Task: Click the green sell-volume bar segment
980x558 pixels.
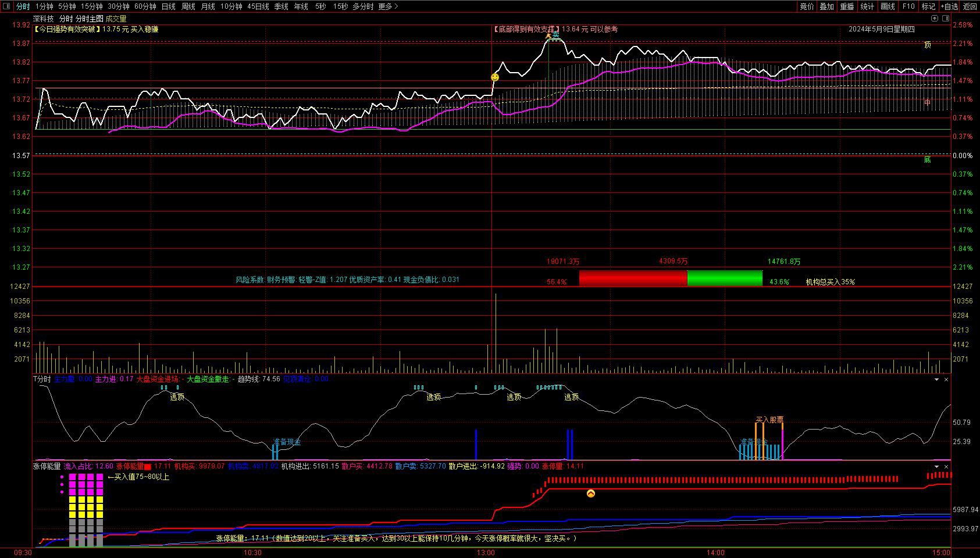Action: [x=725, y=278]
